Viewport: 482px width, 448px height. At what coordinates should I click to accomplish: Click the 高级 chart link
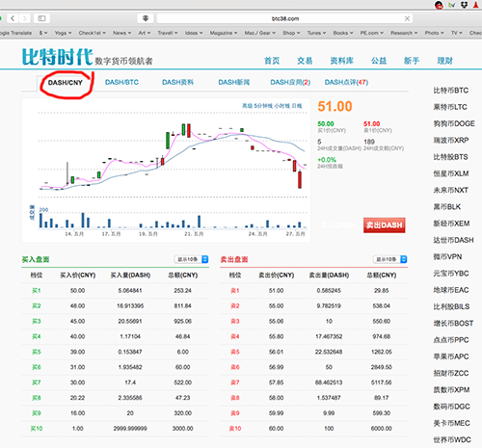[x=247, y=106]
